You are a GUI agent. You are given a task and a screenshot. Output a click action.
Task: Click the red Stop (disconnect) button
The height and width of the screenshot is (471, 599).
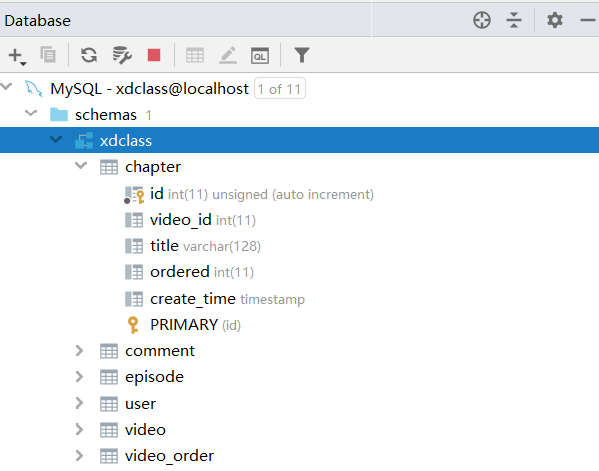[x=154, y=55]
